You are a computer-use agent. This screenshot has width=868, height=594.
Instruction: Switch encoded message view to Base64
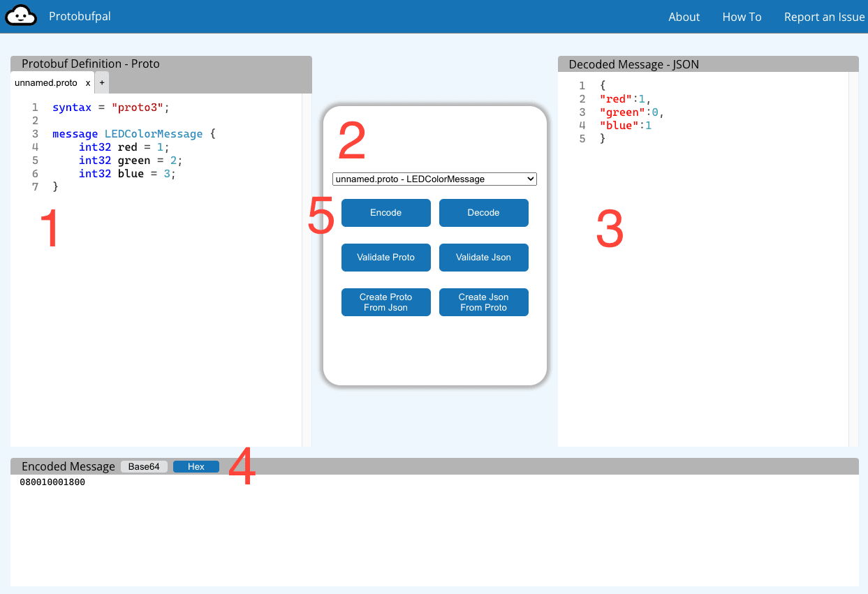[x=144, y=466]
